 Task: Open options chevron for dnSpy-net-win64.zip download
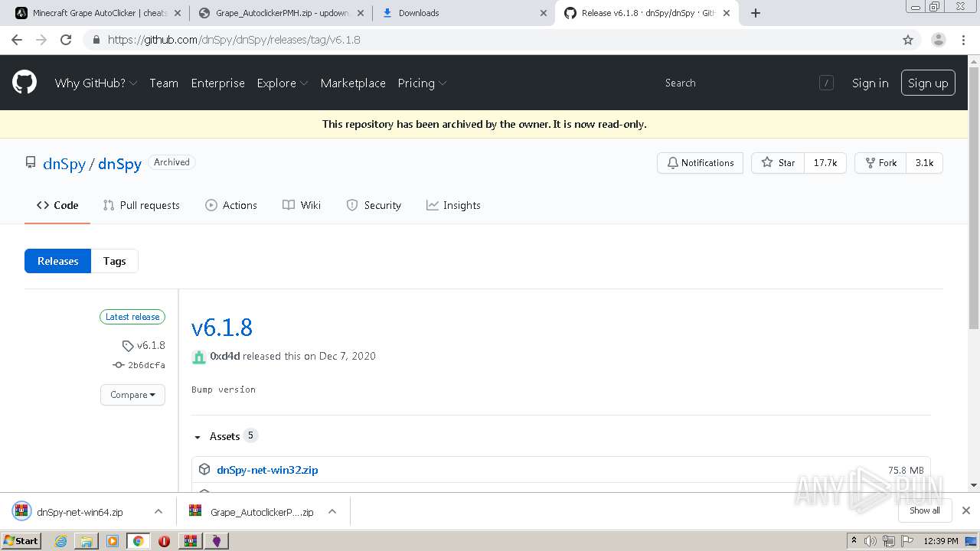click(x=158, y=511)
